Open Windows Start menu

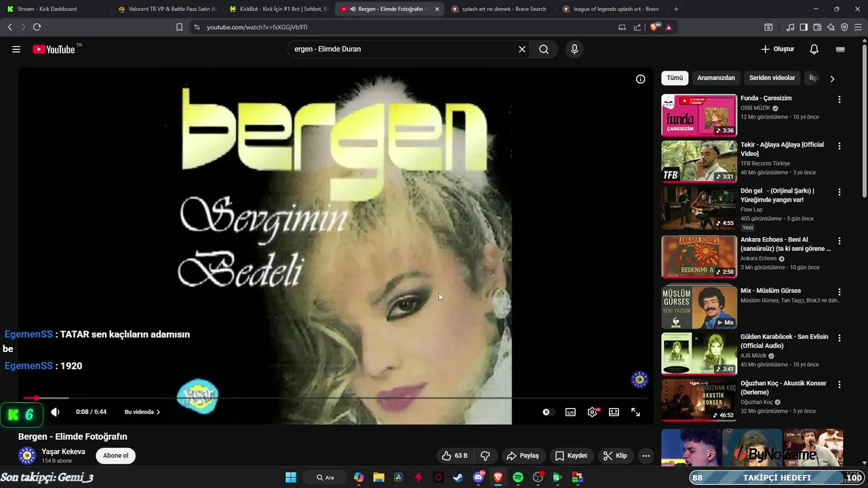click(x=290, y=477)
